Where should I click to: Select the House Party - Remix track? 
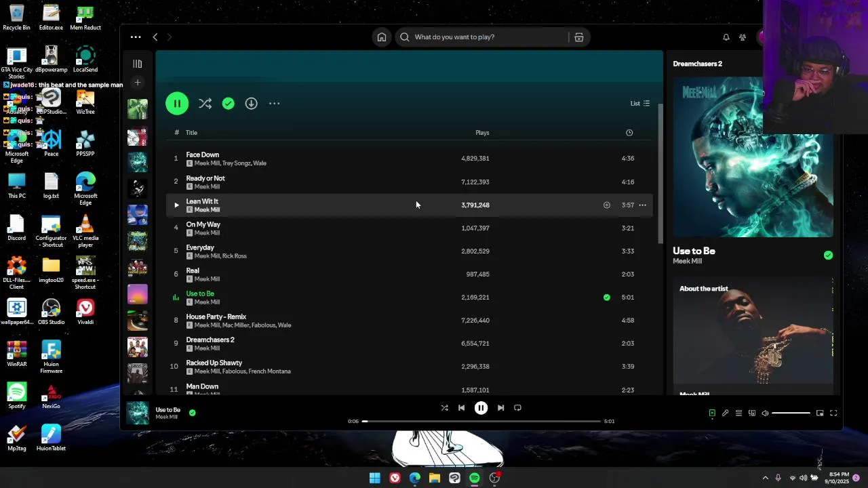click(409, 321)
